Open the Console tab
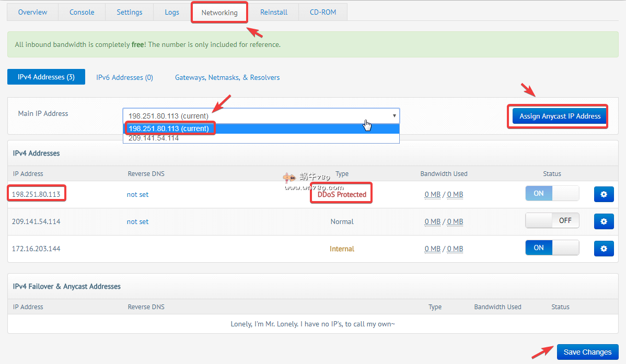Image resolution: width=626 pixels, height=364 pixels. coord(82,12)
